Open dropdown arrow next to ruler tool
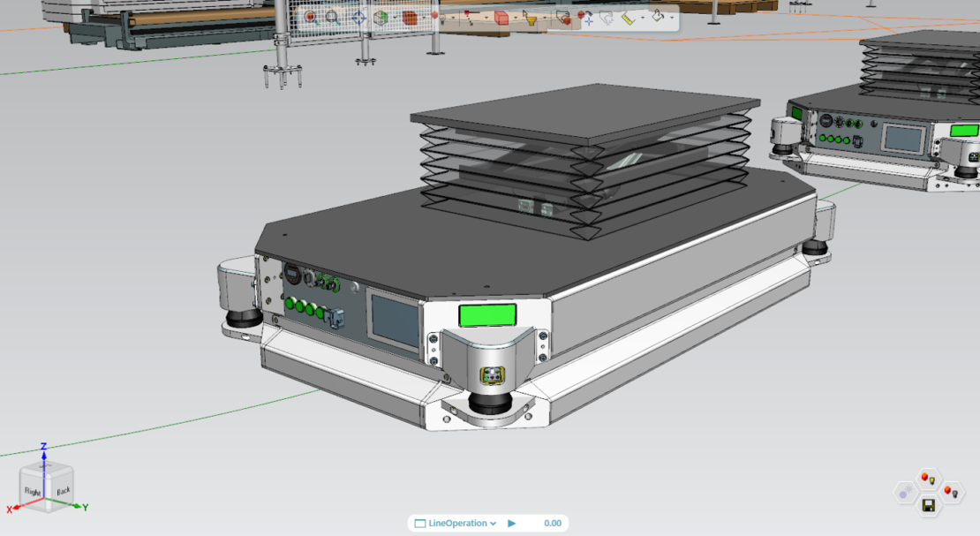 (643, 17)
